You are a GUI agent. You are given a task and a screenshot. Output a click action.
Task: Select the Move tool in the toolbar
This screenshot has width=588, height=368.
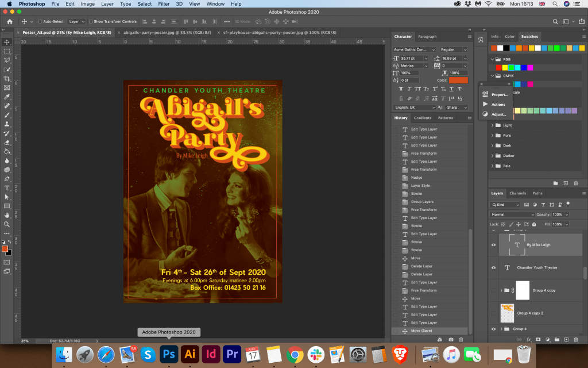(7, 42)
